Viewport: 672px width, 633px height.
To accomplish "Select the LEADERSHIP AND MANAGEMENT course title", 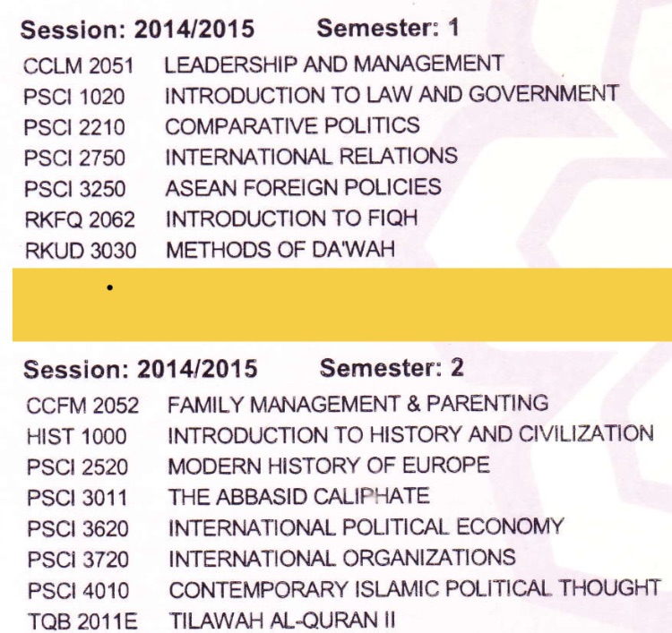I will (x=334, y=64).
